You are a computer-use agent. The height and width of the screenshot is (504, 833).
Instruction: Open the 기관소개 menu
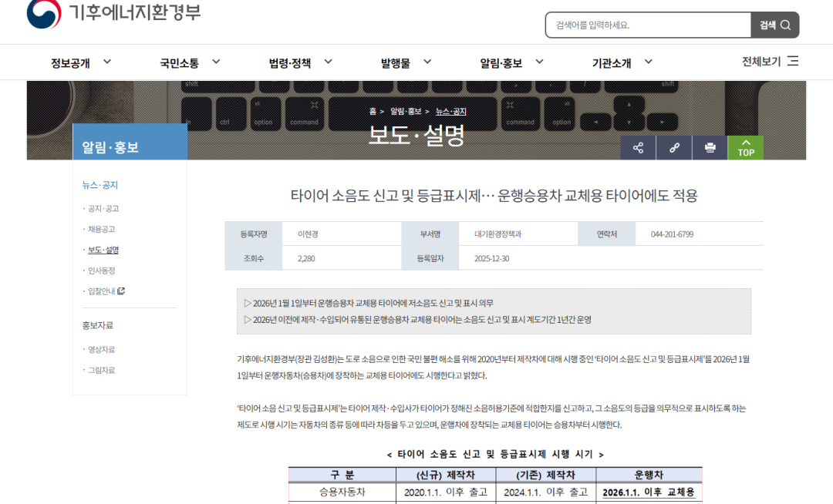tap(622, 62)
